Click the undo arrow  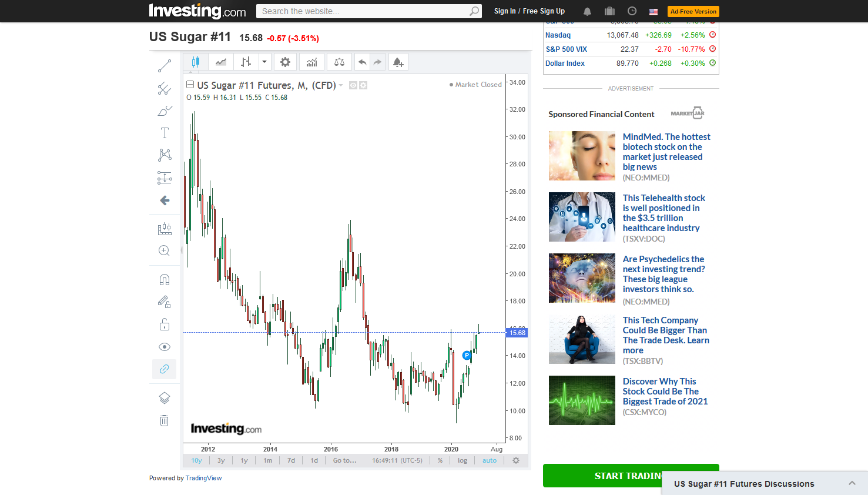point(363,62)
